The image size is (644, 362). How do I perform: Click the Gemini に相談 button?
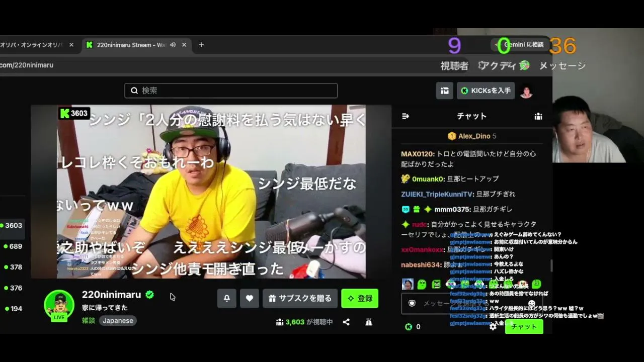click(521, 45)
